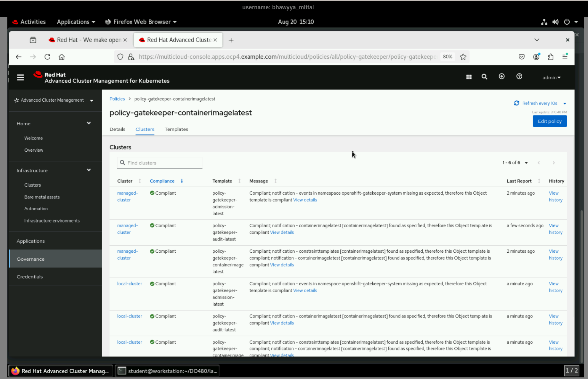Click the network status icon
Image resolution: width=588 pixels, height=379 pixels.
pyautogui.click(x=544, y=22)
